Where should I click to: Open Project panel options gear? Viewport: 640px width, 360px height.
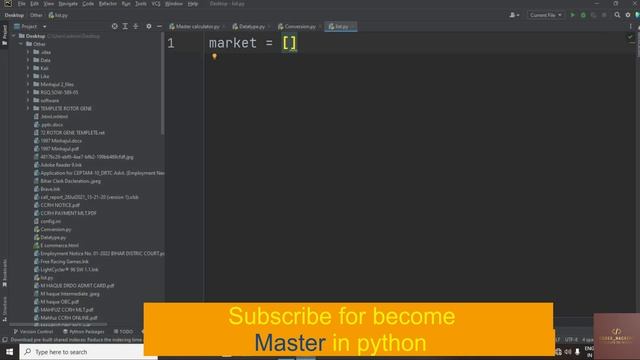pos(149,26)
